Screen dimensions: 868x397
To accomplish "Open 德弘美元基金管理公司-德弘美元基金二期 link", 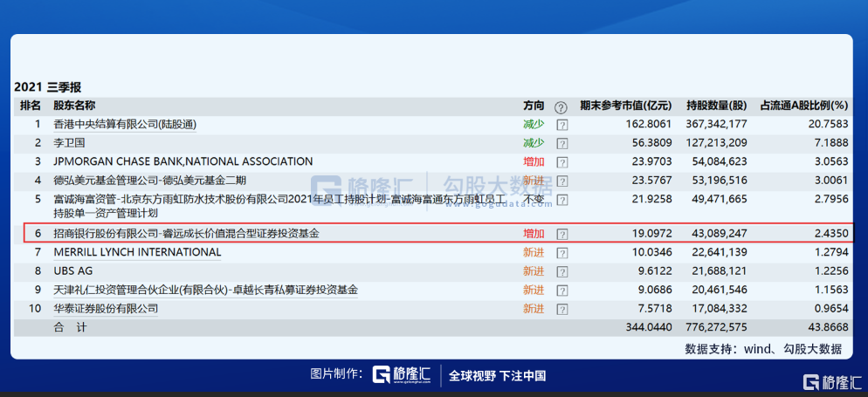I will coord(150,181).
